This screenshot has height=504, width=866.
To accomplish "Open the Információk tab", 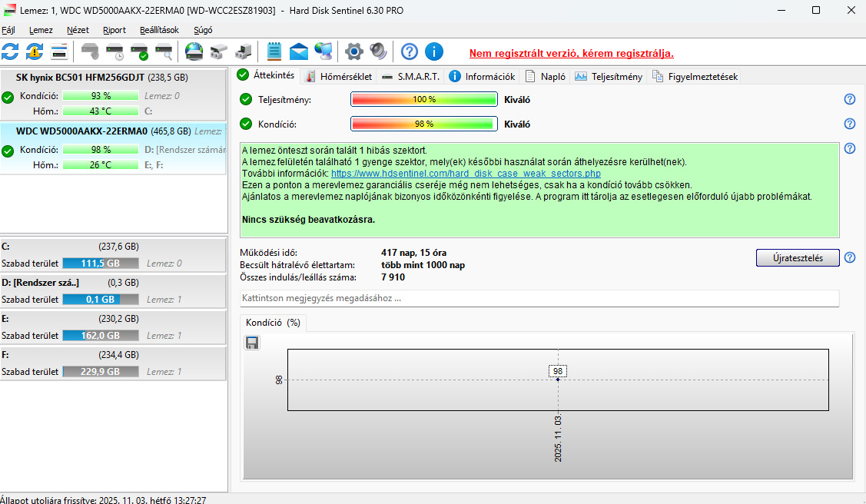I will (482, 77).
